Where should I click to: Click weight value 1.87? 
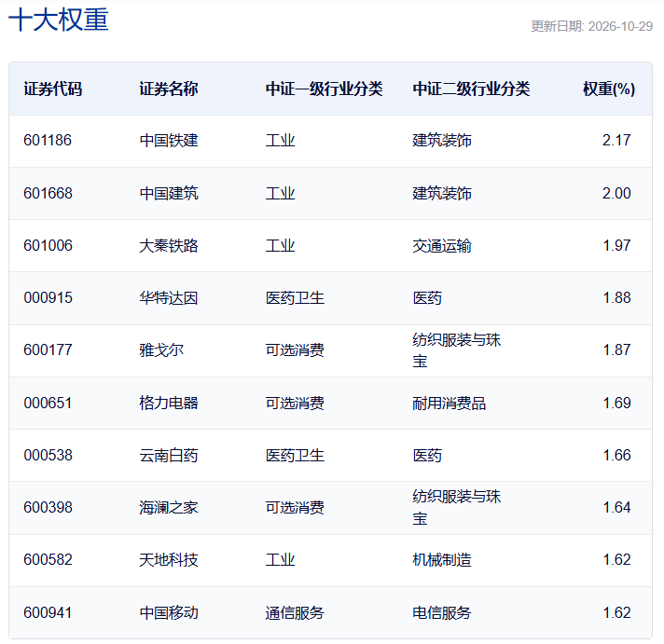point(617,349)
